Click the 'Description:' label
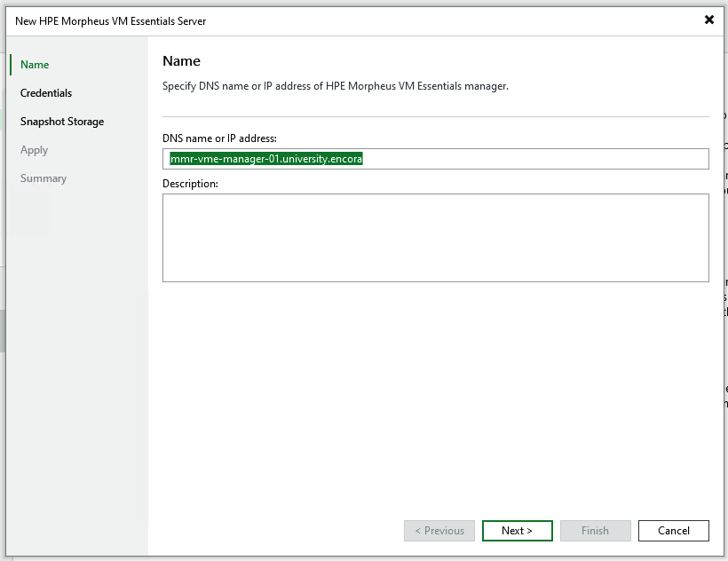The image size is (728, 561). (x=190, y=184)
